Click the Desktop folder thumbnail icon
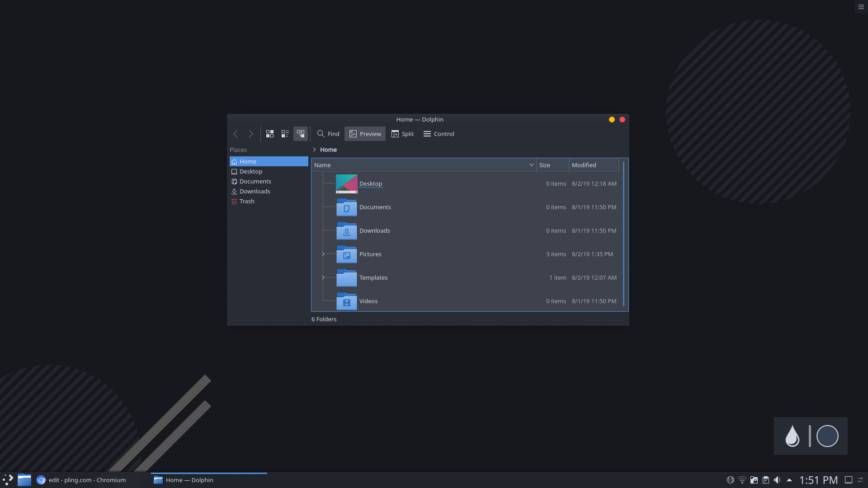 (347, 183)
